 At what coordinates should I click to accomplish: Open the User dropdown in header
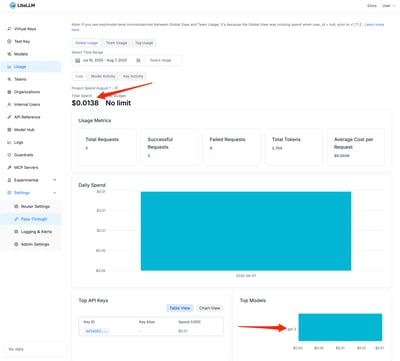[x=388, y=6]
